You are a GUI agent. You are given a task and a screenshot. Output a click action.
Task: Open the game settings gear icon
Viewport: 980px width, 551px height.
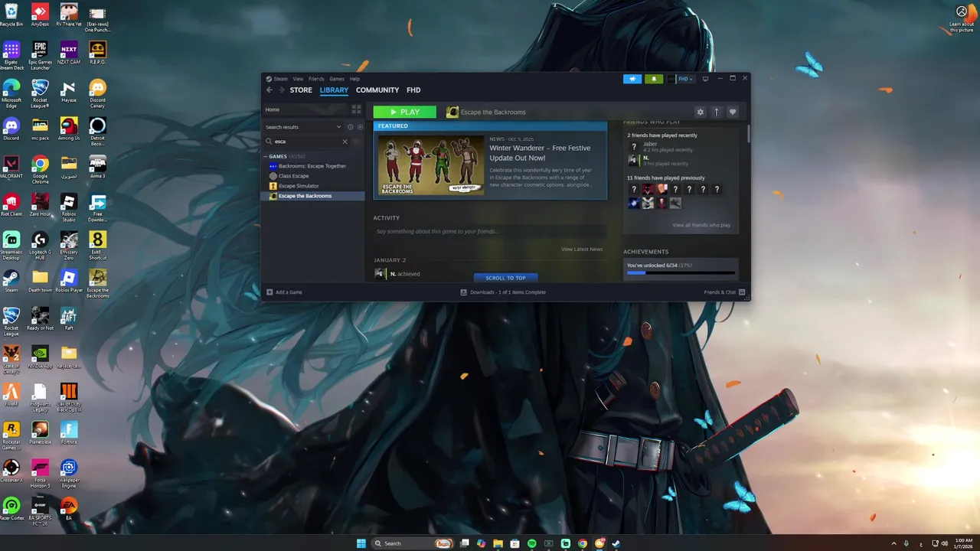click(x=700, y=112)
